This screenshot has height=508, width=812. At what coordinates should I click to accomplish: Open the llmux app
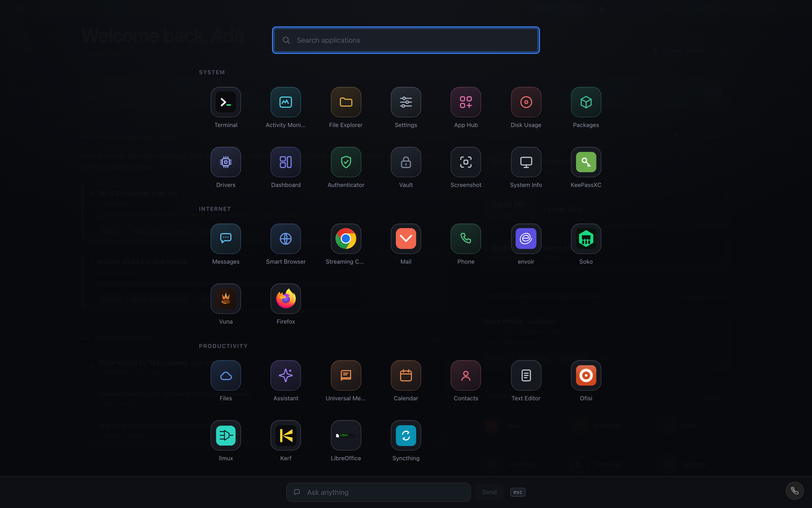[x=226, y=435]
